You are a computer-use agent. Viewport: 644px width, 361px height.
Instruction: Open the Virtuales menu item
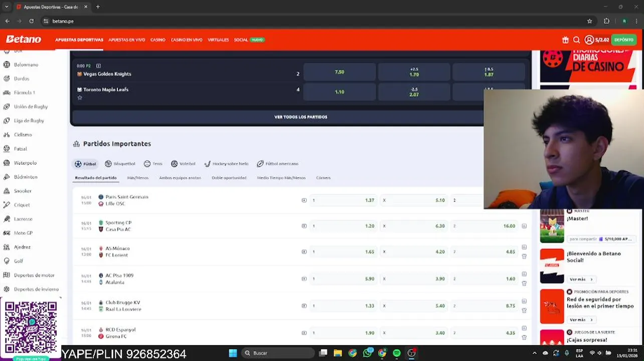pyautogui.click(x=218, y=40)
